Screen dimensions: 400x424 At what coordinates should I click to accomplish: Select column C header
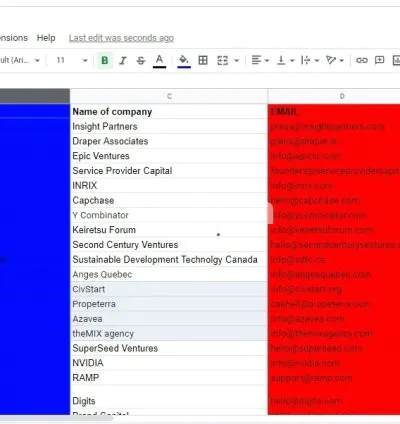(x=169, y=96)
